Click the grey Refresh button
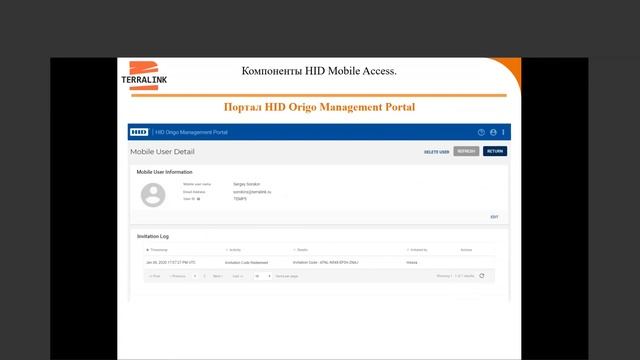 466,151
